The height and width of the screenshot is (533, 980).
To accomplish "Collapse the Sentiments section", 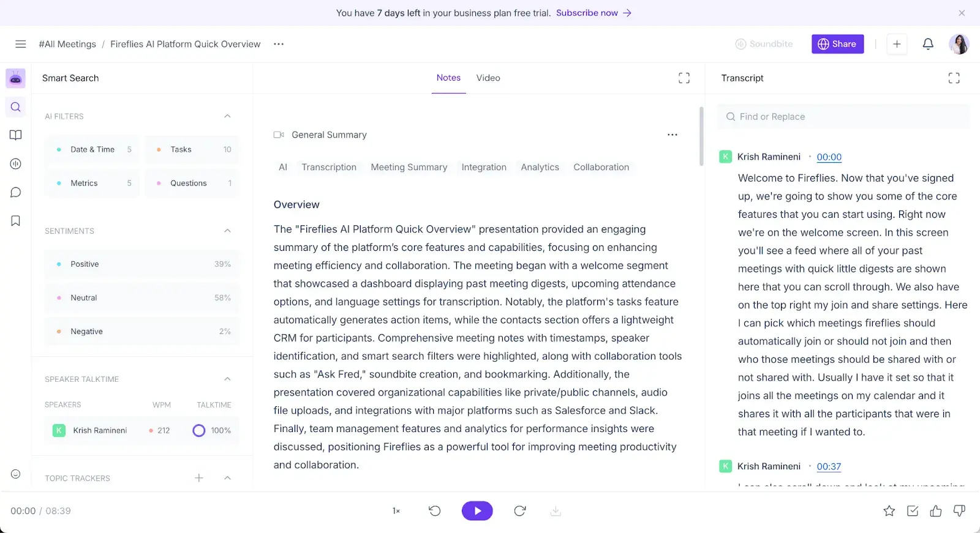I will pos(227,231).
